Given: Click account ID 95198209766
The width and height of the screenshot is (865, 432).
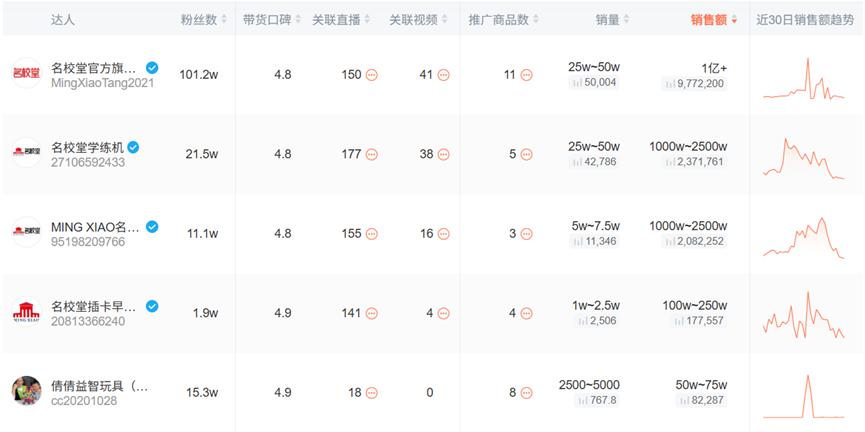Looking at the screenshot, I should [88, 242].
